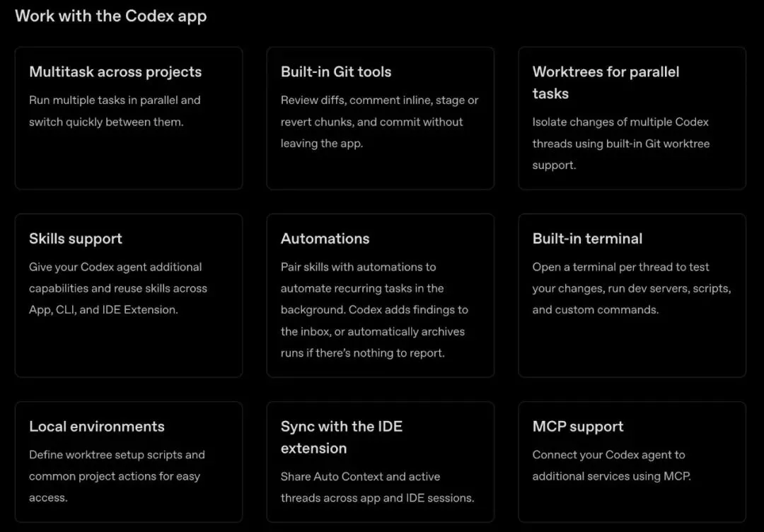This screenshot has height=532, width=764.
Task: Open the 'Sync with the IDE extension' heading
Action: pyautogui.click(x=341, y=437)
